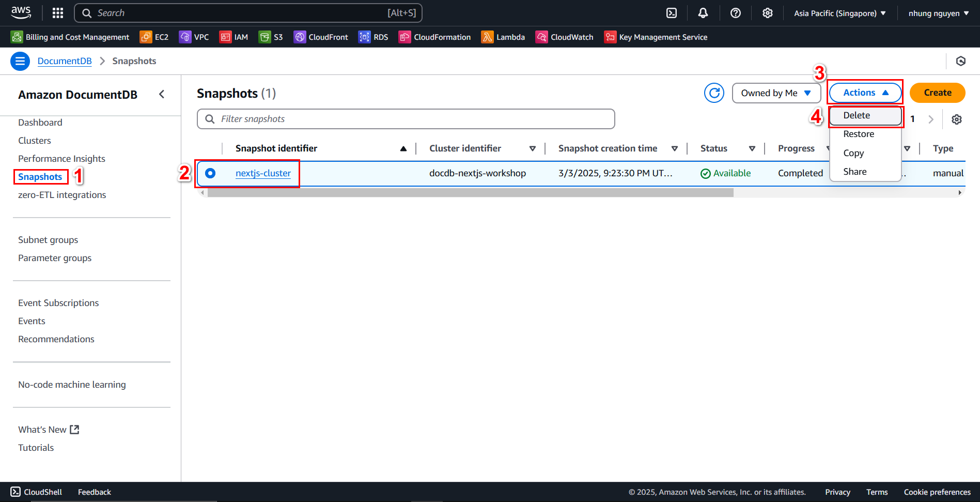Open top bar settings gear
The width and height of the screenshot is (980, 502).
coord(768,13)
